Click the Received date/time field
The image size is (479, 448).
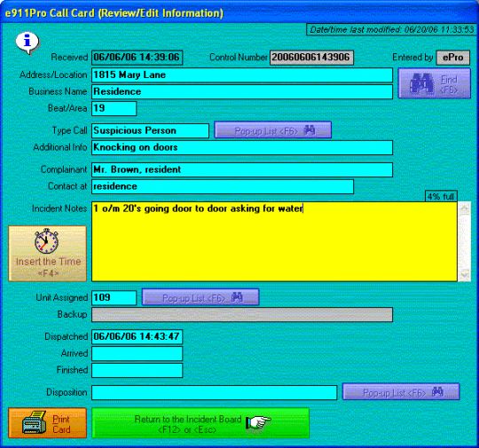point(137,58)
